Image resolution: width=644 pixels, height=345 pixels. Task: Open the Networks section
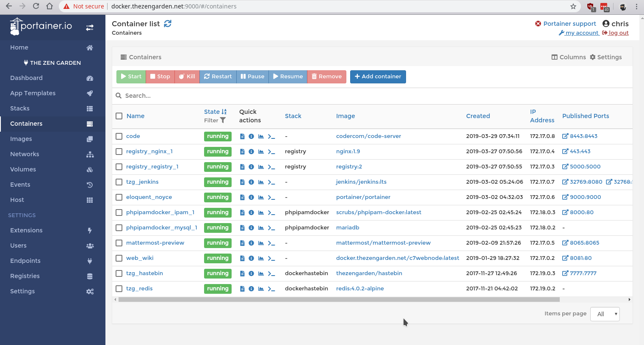point(53,154)
